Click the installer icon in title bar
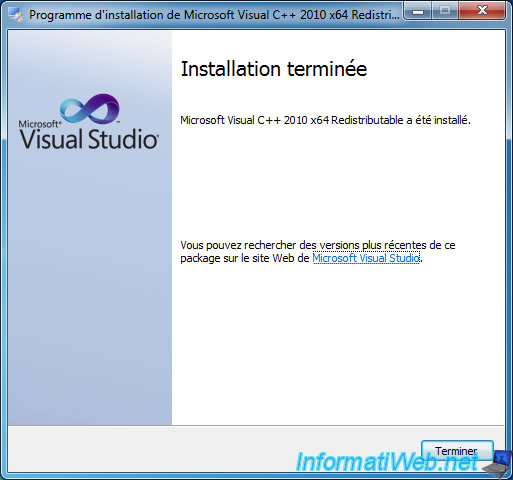The width and height of the screenshot is (513, 480). point(16,15)
